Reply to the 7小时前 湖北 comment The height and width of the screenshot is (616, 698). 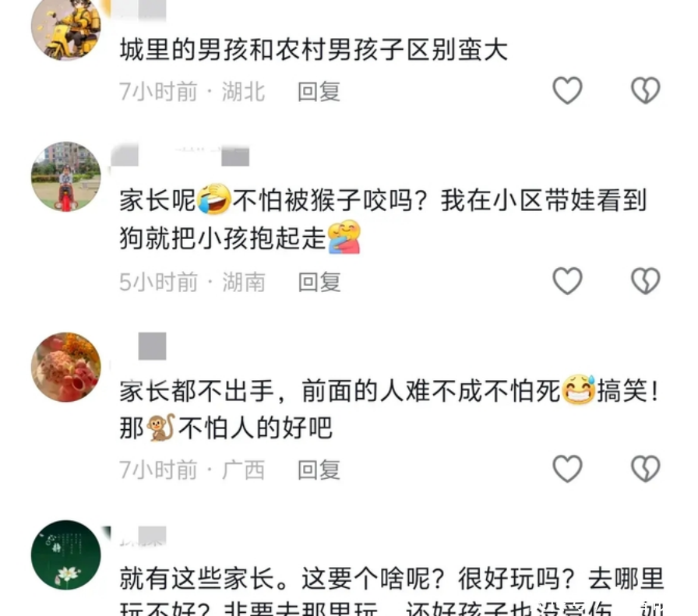pos(319,92)
